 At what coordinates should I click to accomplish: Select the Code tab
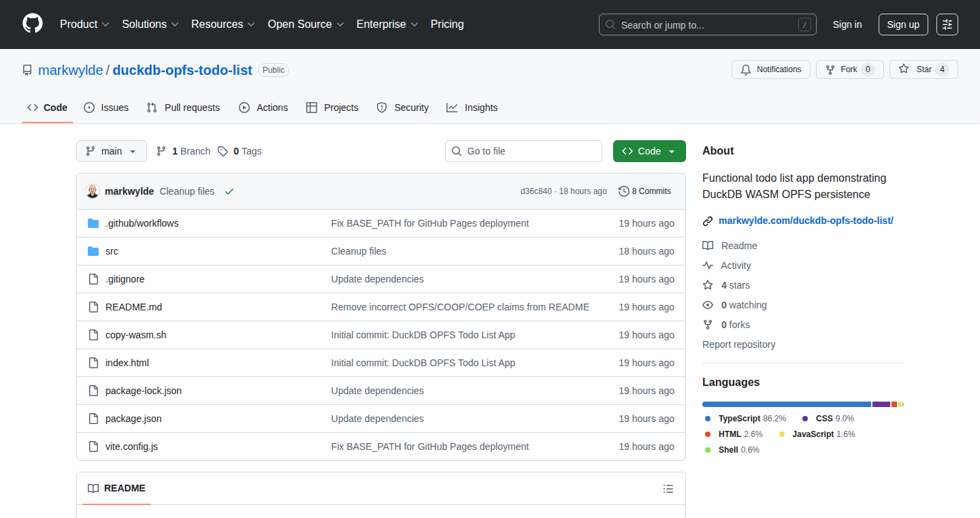pyautogui.click(x=48, y=108)
